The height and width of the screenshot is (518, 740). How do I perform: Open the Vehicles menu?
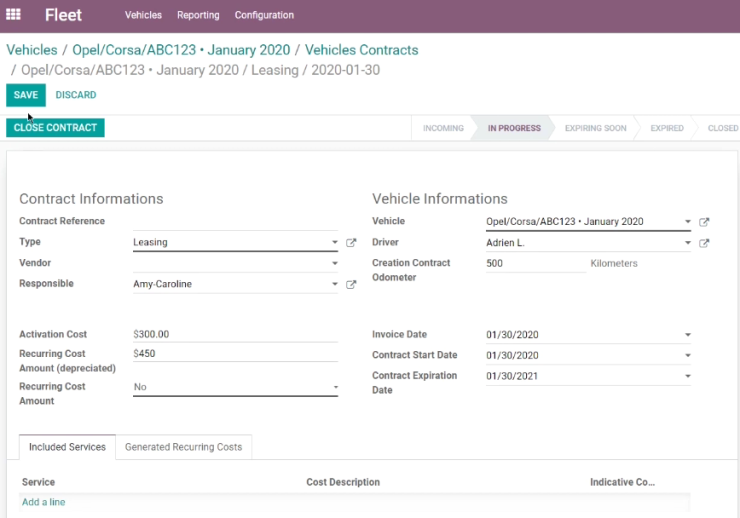pos(143,15)
